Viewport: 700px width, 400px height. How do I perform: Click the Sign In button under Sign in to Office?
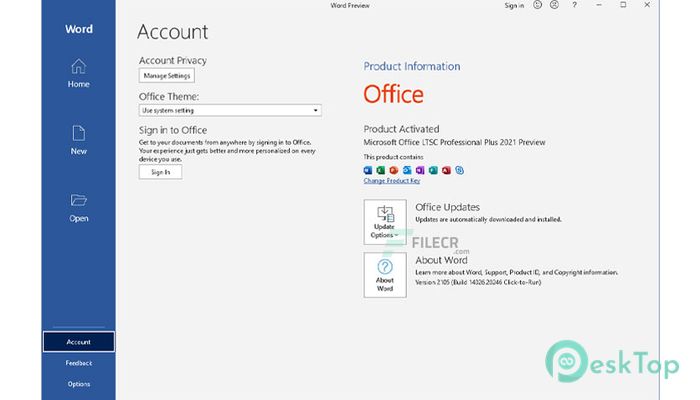click(160, 172)
